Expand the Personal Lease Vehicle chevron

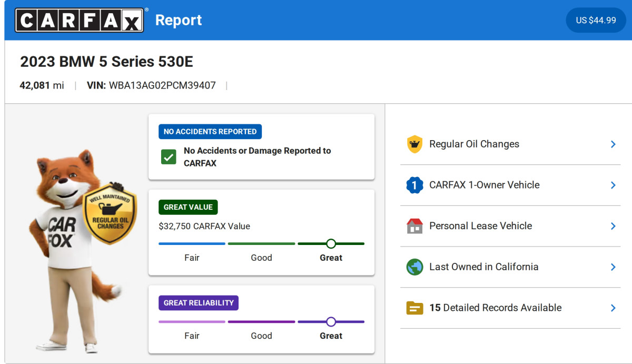613,226
